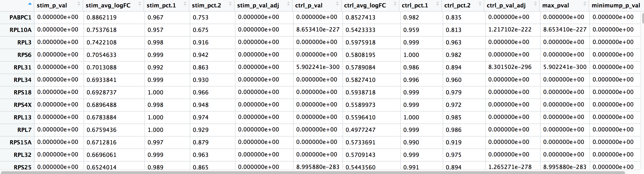This screenshot has width=644, height=174.
Task: Click sort arrows icon beside stim_pct.2
Action: coord(230,3)
